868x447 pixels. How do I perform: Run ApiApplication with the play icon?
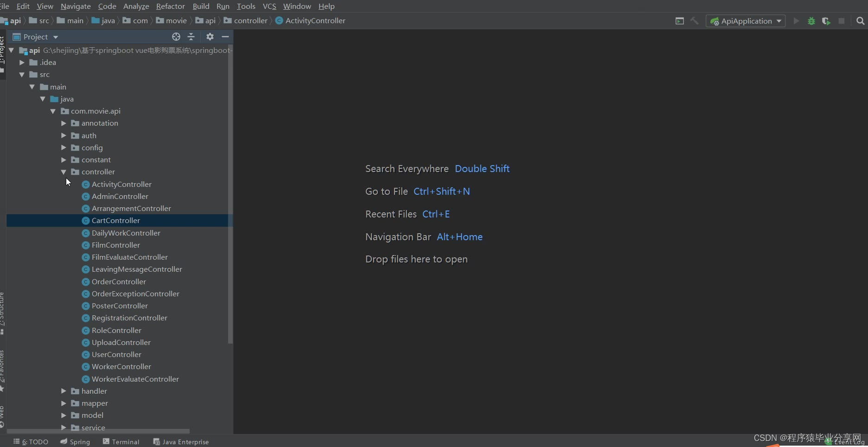point(796,21)
